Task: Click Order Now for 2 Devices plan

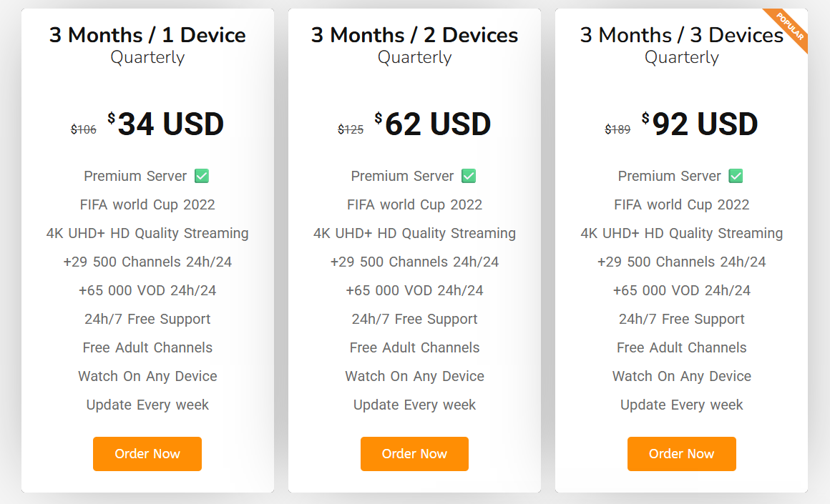Action: [x=414, y=454]
